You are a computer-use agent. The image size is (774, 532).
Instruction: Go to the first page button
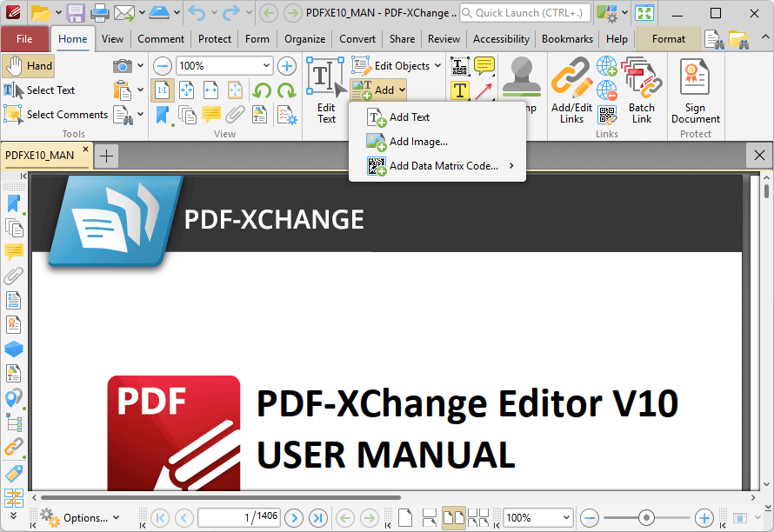tap(160, 518)
